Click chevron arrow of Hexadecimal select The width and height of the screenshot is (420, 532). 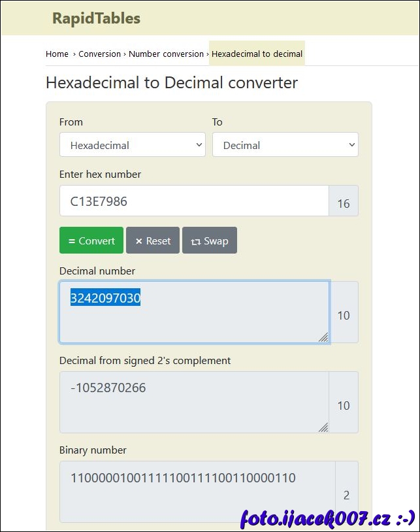coord(199,145)
